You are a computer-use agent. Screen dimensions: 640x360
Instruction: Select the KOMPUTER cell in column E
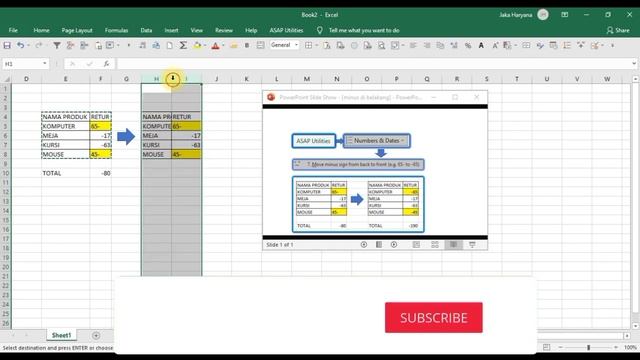65,126
